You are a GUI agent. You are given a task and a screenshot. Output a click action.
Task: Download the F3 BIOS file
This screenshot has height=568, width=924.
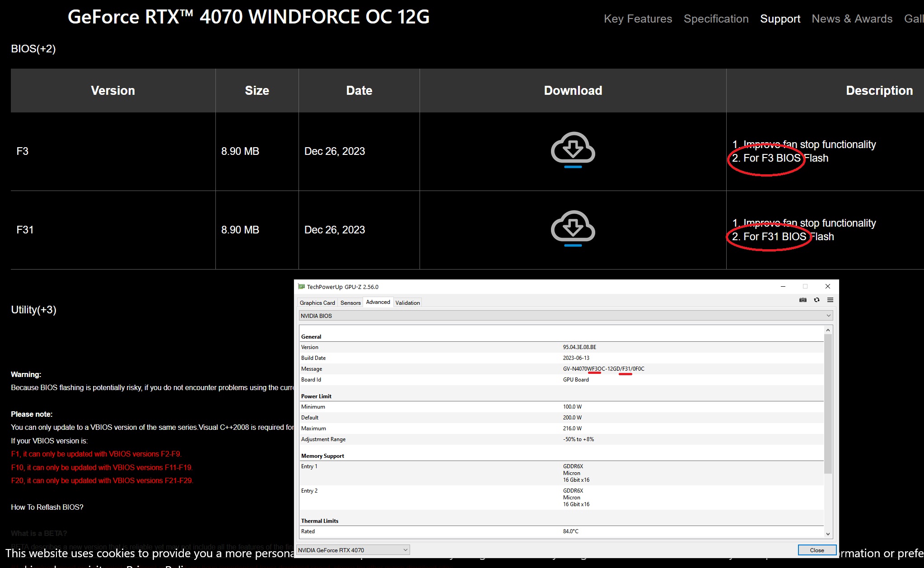coord(573,149)
